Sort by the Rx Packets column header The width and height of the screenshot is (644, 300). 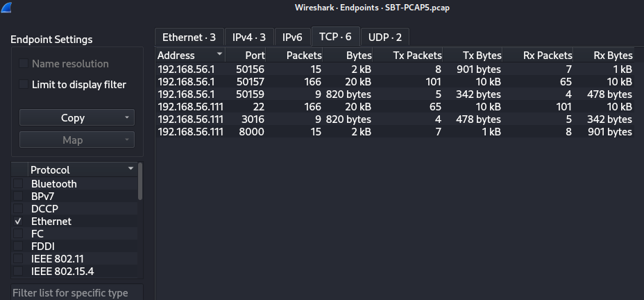pyautogui.click(x=538, y=55)
